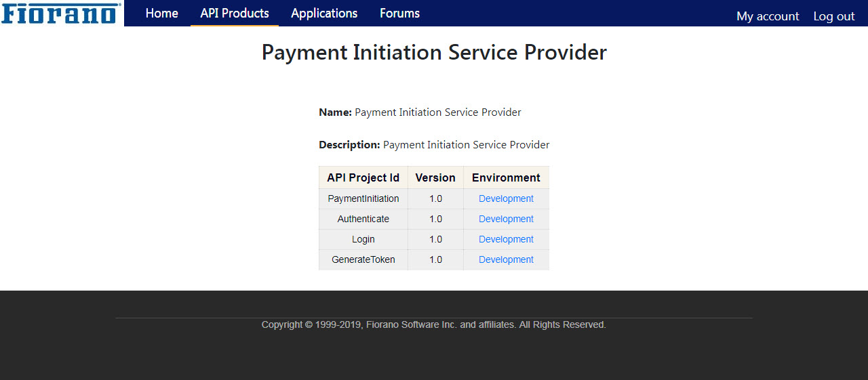The height and width of the screenshot is (380, 868).
Task: Select the Authenticate project cell
Action: (363, 219)
